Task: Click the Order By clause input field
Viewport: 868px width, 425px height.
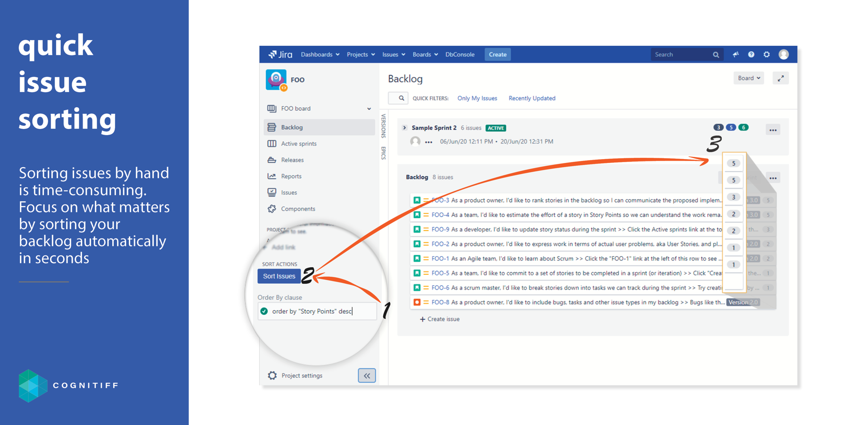Action: click(x=317, y=311)
